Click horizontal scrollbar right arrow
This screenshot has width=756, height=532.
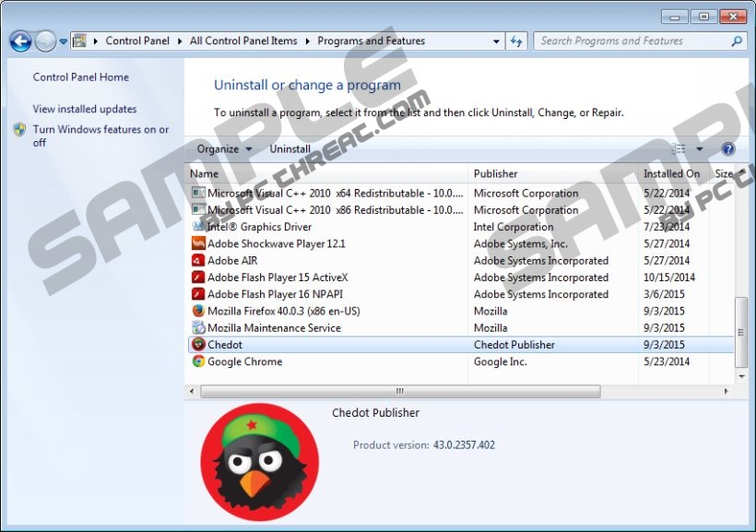pos(726,391)
